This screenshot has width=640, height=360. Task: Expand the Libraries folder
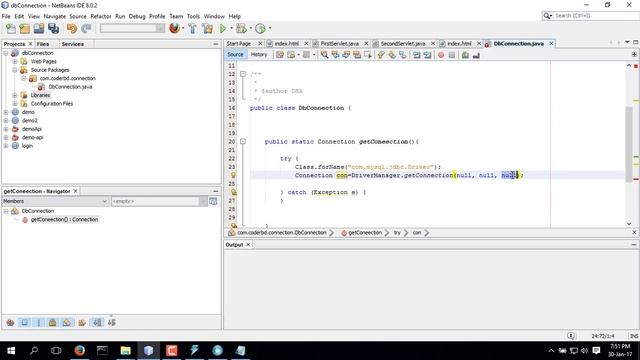(15, 95)
